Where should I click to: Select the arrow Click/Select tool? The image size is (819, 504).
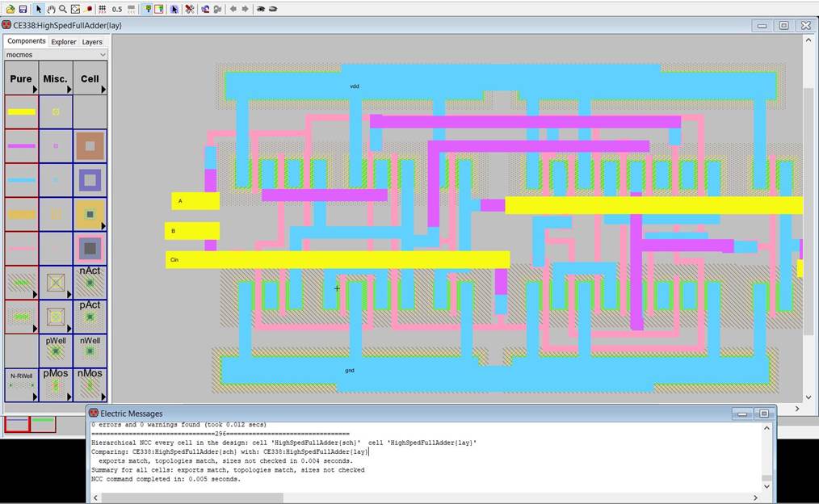point(38,9)
